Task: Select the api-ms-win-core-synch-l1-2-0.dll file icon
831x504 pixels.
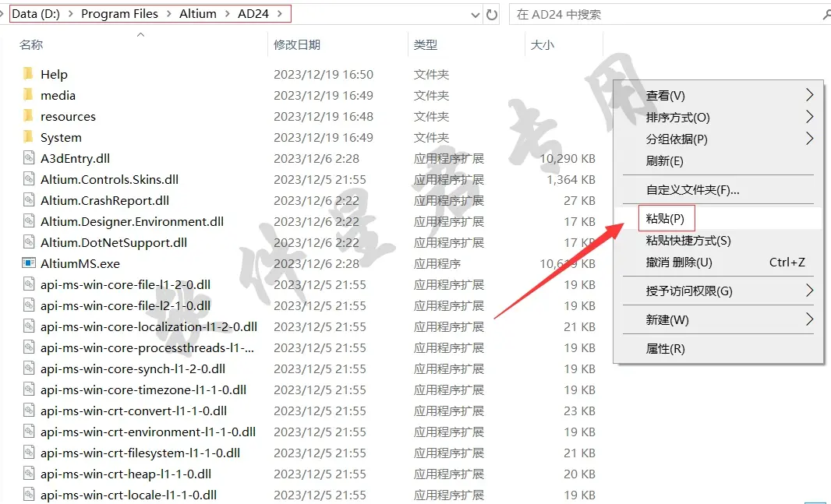Action: click(29, 368)
